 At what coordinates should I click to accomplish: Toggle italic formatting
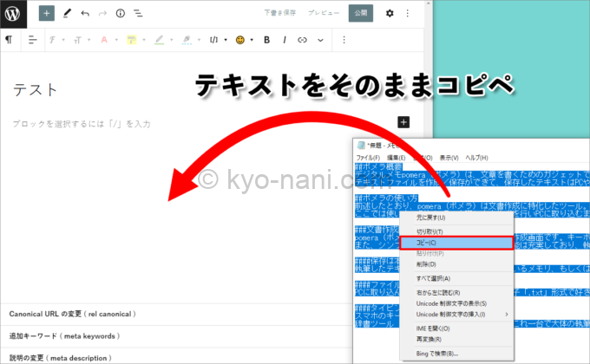pos(284,40)
